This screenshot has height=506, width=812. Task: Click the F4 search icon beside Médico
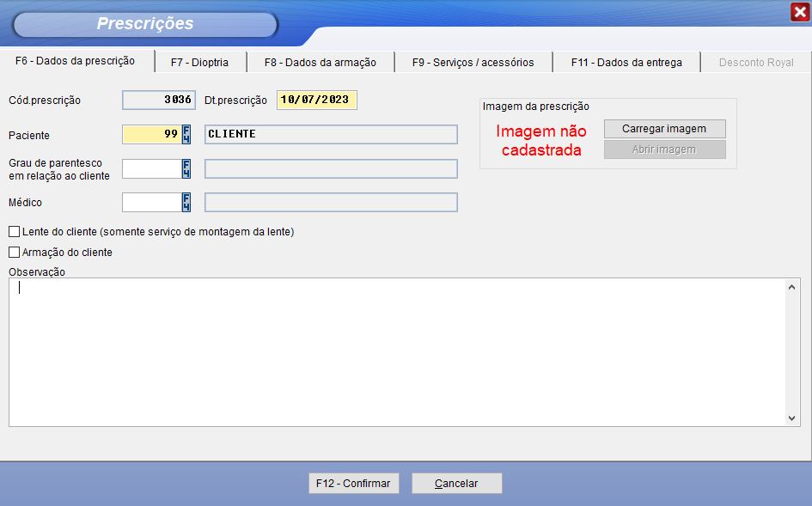pyautogui.click(x=186, y=202)
